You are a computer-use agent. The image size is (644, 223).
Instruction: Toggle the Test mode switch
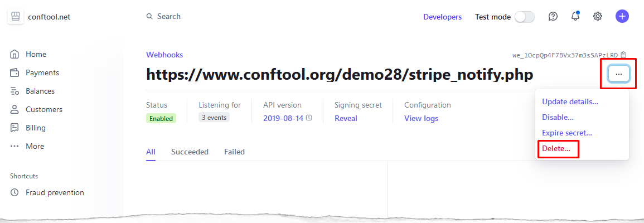click(525, 17)
